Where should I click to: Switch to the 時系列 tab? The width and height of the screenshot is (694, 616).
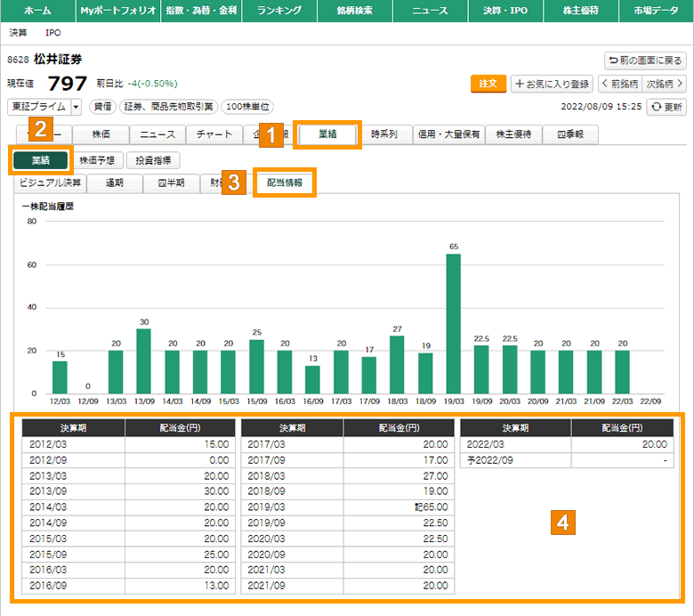coord(384,134)
